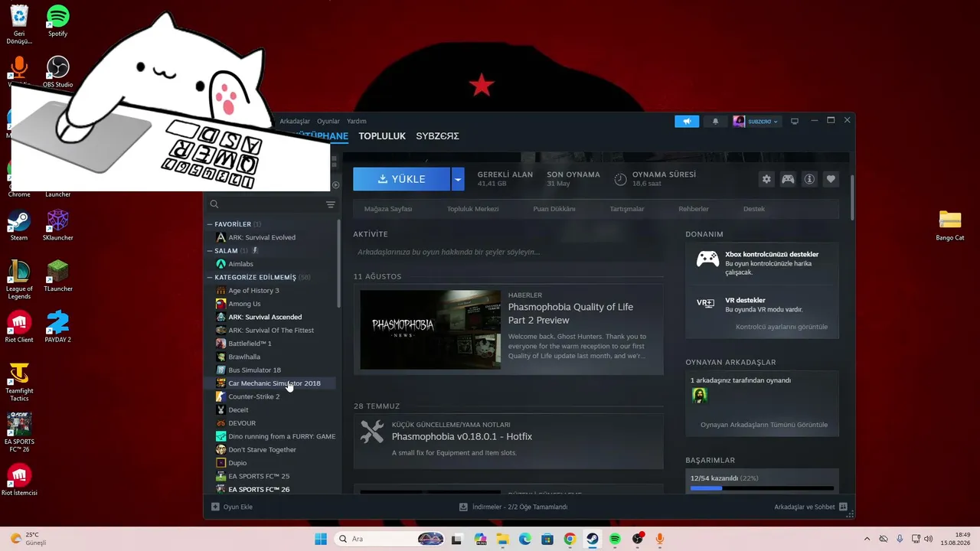
Task: Open Rehberler tab
Action: pos(694,209)
